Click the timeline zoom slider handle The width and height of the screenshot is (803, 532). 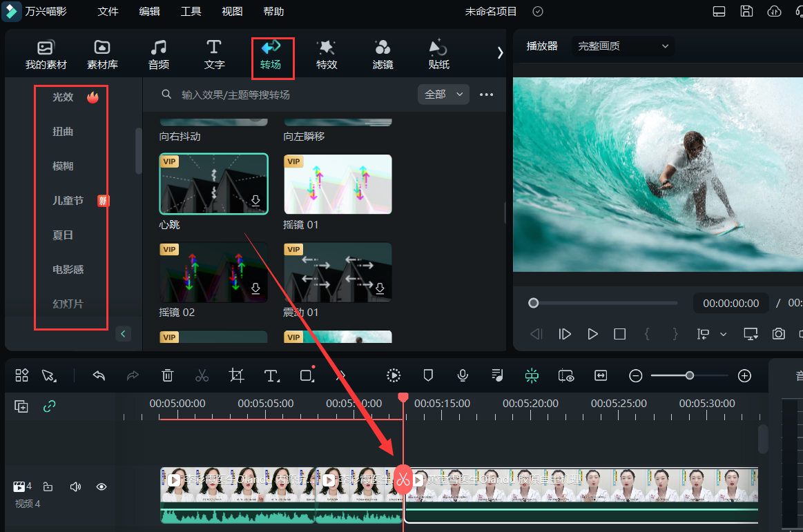(689, 375)
